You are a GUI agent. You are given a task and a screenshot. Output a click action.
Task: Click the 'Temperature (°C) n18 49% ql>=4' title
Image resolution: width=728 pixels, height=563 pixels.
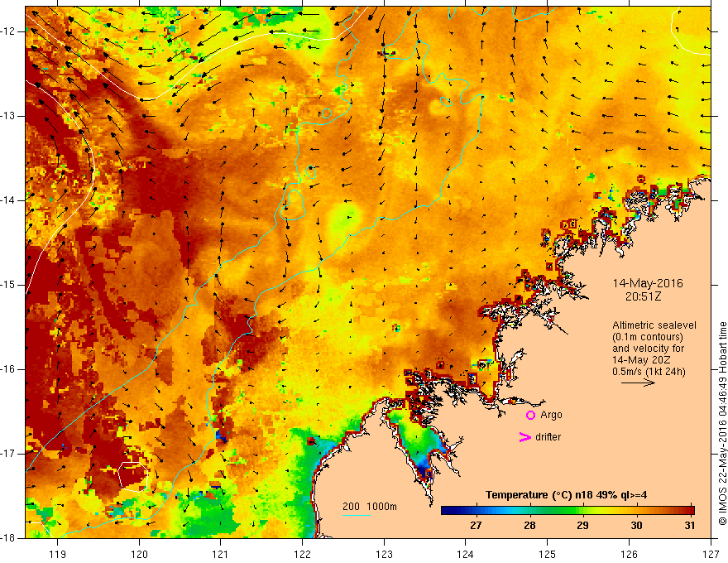coord(566,495)
